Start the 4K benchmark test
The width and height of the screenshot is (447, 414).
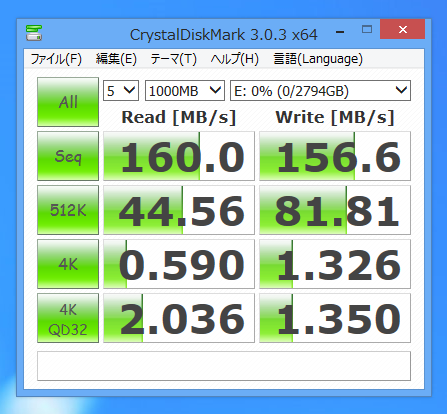[68, 264]
